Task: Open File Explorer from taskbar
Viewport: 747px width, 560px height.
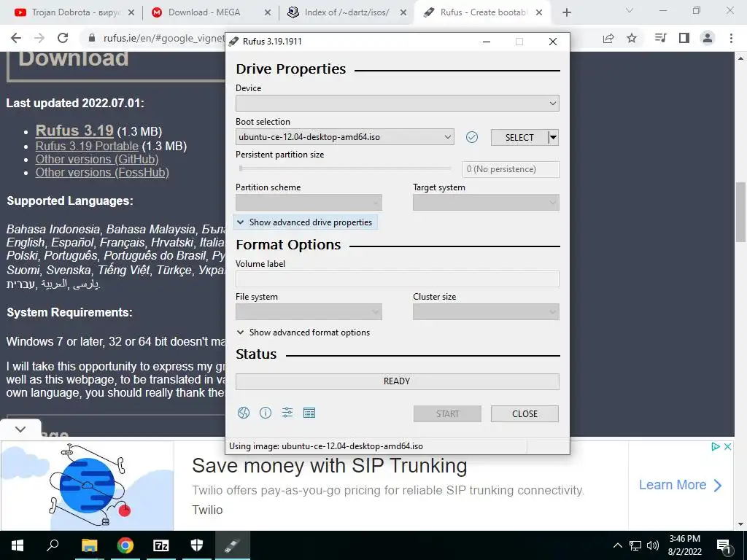Action: (89, 545)
